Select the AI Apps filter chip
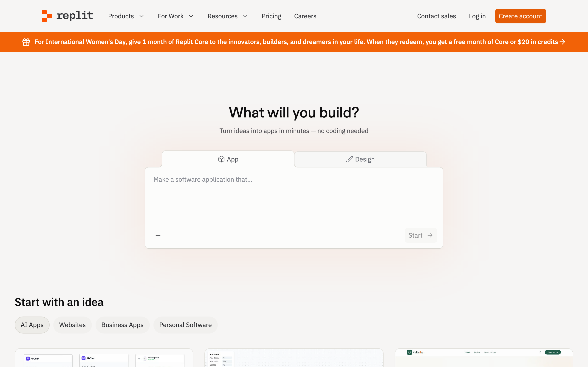 [x=32, y=325]
